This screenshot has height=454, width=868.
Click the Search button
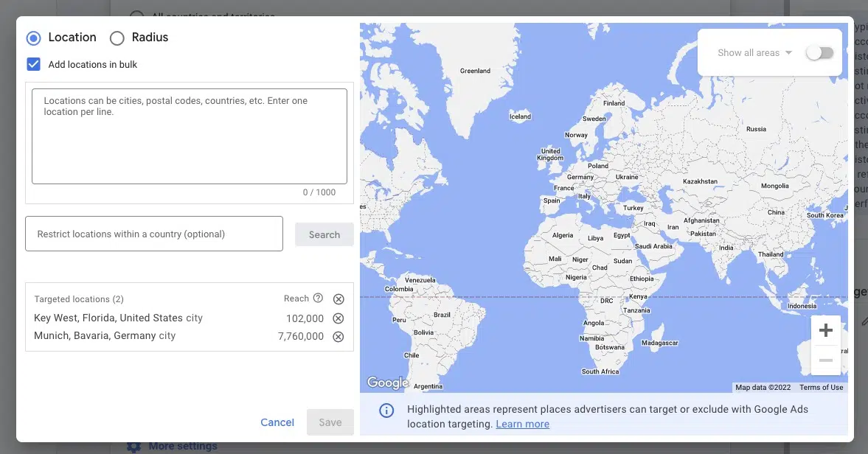click(324, 234)
